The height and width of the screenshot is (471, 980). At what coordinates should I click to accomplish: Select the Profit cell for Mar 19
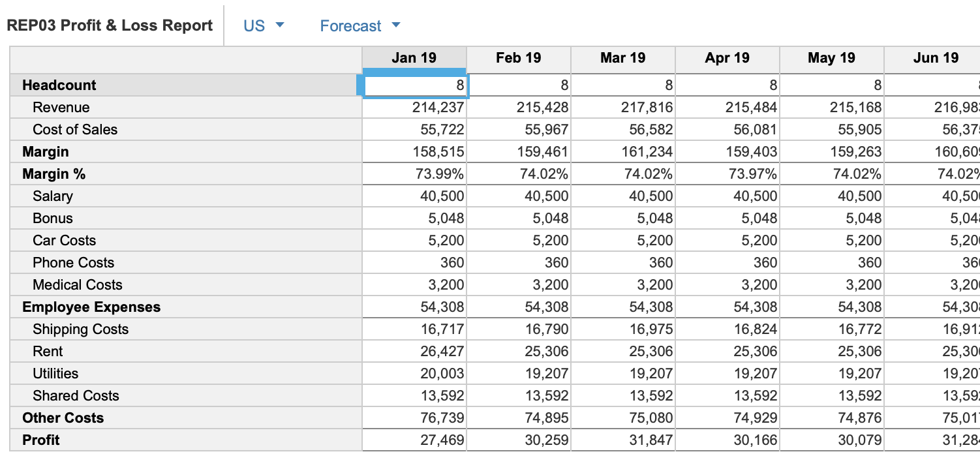coord(624,440)
